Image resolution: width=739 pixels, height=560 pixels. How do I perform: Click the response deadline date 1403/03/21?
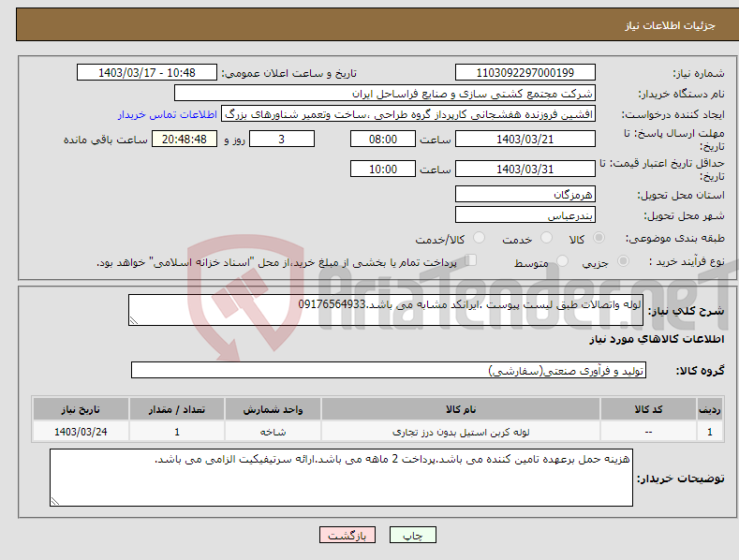525,140
